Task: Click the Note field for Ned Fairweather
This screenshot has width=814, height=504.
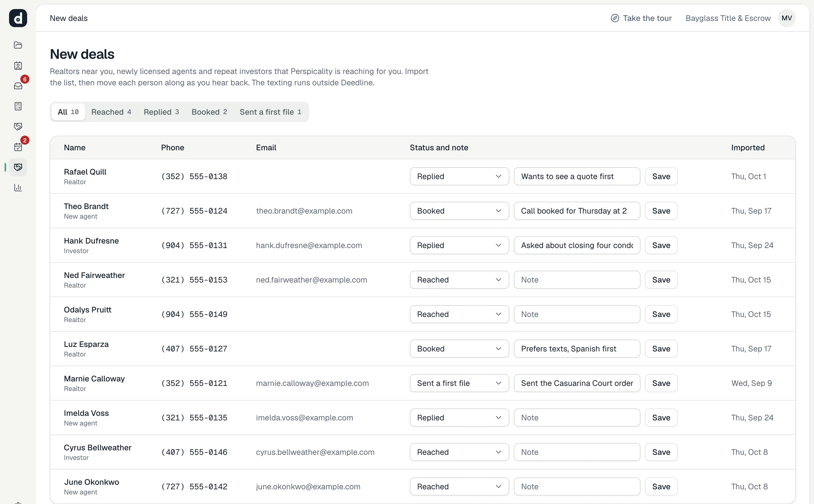Action: pos(577,280)
